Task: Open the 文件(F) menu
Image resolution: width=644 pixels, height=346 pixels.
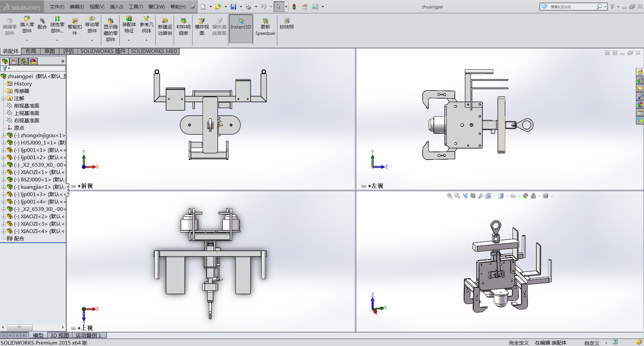Action: [x=57, y=7]
